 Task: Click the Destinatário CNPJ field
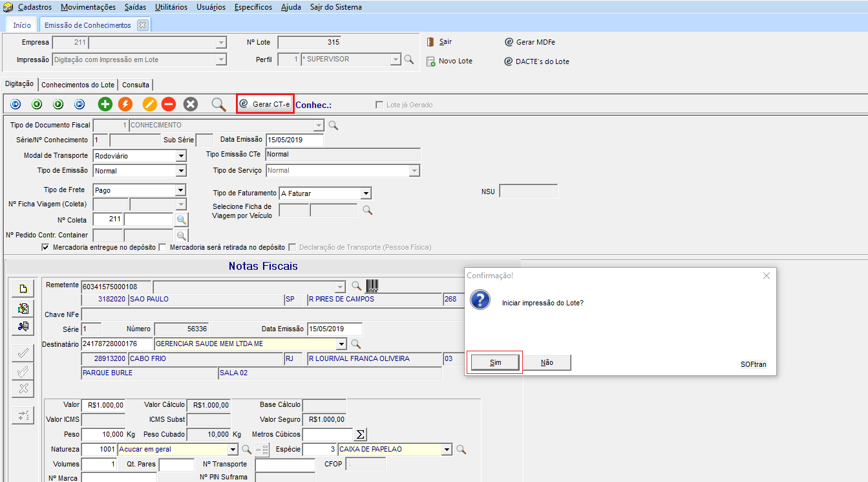117,344
